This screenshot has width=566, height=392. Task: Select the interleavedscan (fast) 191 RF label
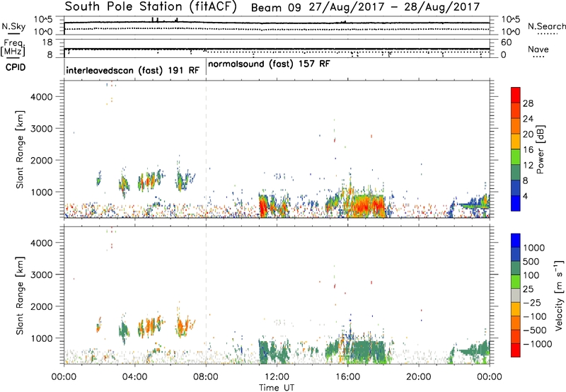[x=132, y=70]
